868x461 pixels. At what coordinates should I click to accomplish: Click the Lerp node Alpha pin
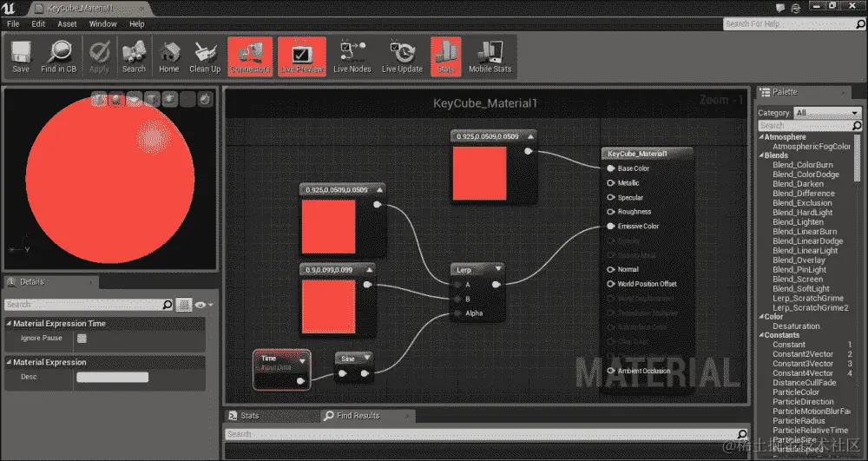[x=457, y=313]
